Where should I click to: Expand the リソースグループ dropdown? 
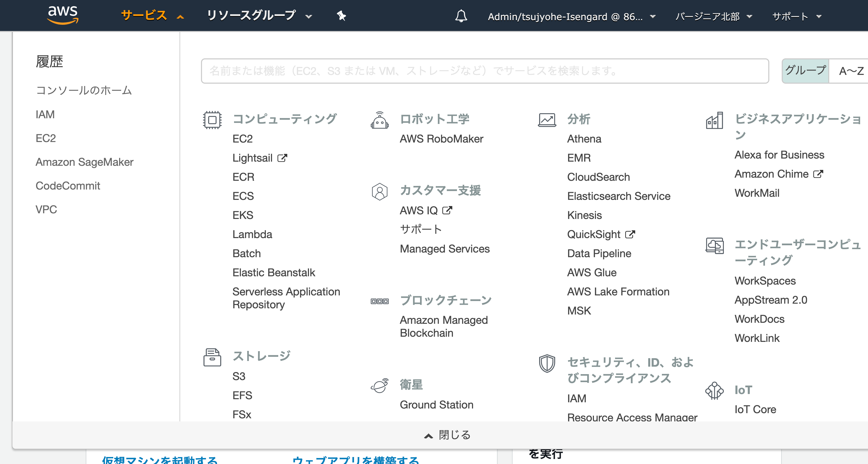[x=259, y=16]
